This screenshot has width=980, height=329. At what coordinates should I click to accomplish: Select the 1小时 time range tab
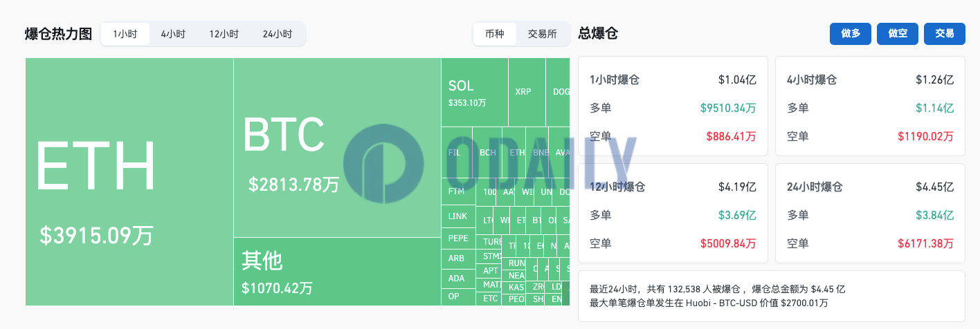coord(125,34)
